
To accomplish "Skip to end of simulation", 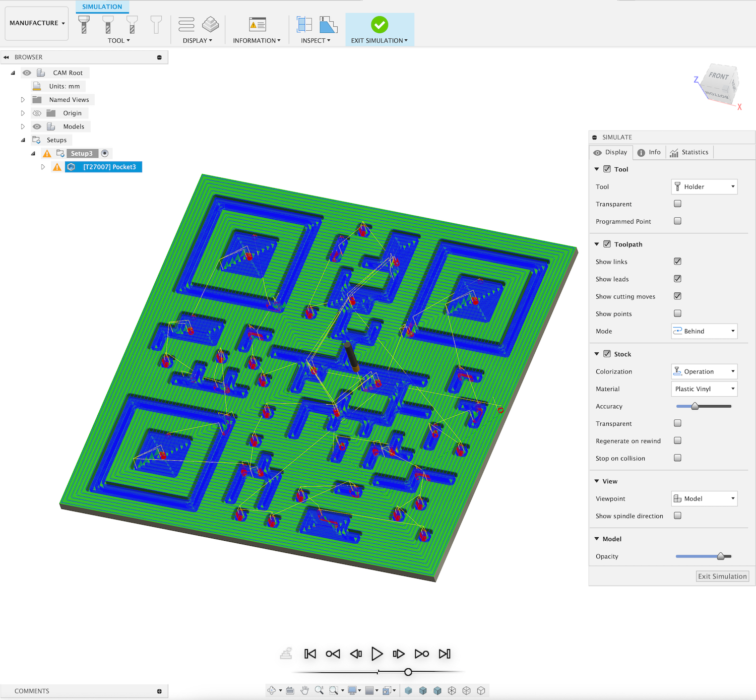I will tap(444, 654).
